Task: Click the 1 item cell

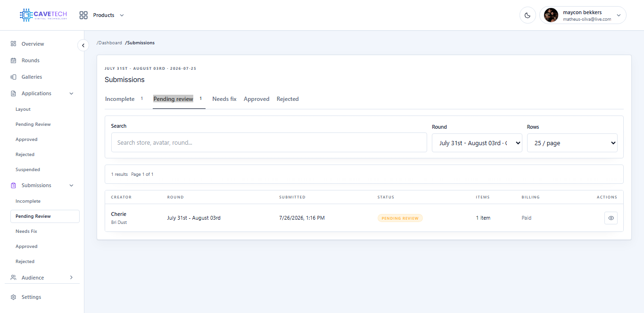Action: tap(483, 218)
